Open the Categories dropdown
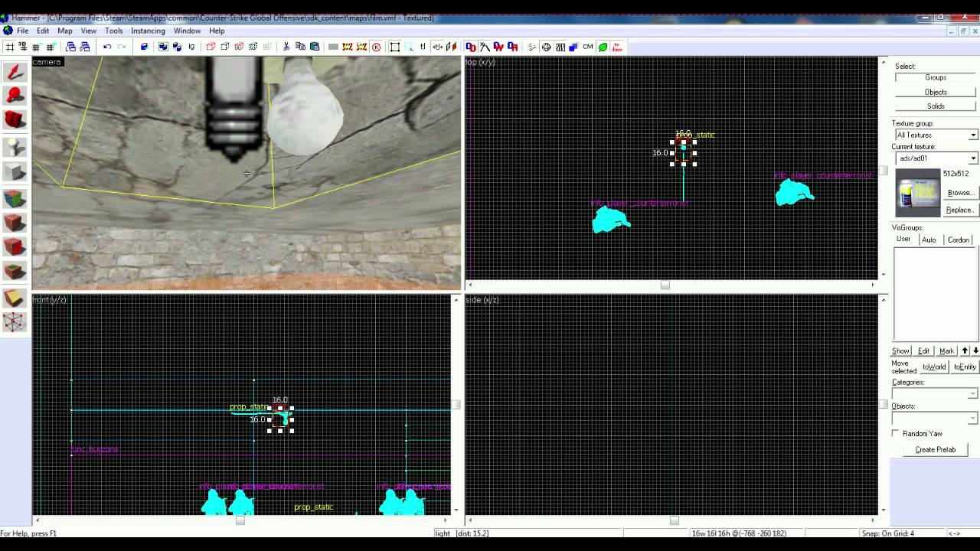Image resolution: width=980 pixels, height=551 pixels. point(973,393)
